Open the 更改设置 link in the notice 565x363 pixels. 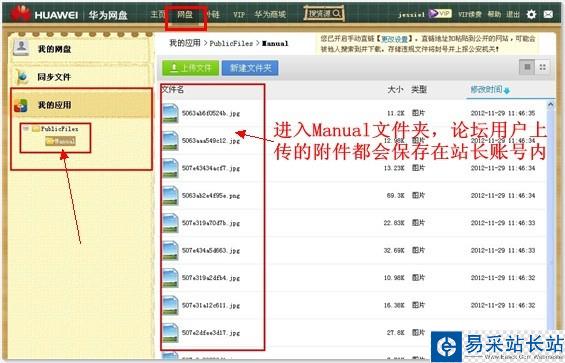tap(394, 39)
